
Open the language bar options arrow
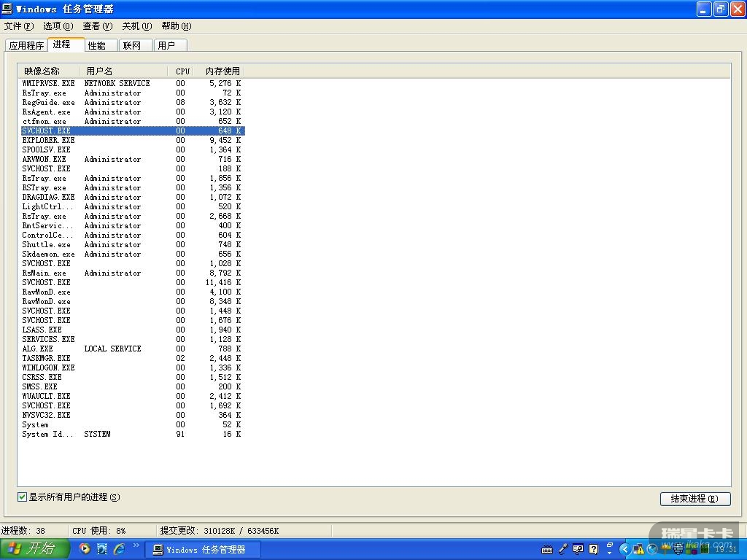[x=609, y=553]
